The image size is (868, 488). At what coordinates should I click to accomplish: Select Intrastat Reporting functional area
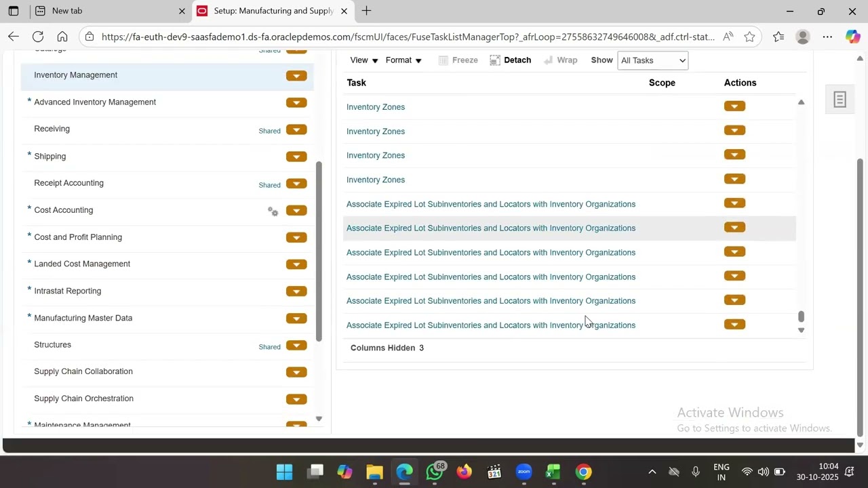67,291
